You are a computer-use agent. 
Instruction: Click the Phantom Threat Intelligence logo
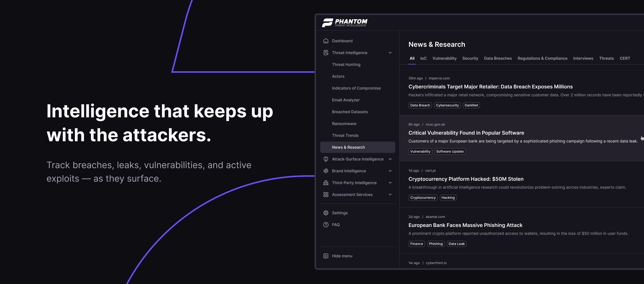[344, 22]
